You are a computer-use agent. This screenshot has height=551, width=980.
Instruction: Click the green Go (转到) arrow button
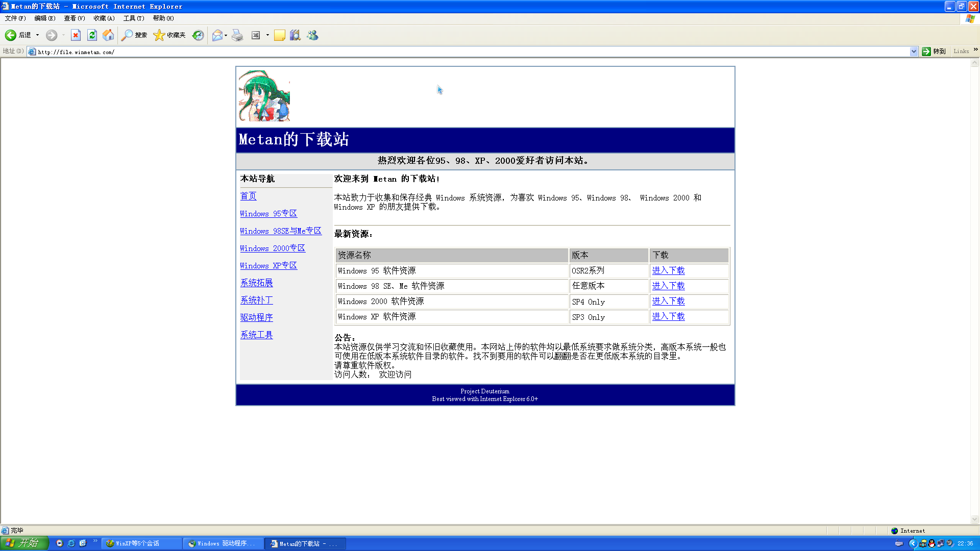934,51
